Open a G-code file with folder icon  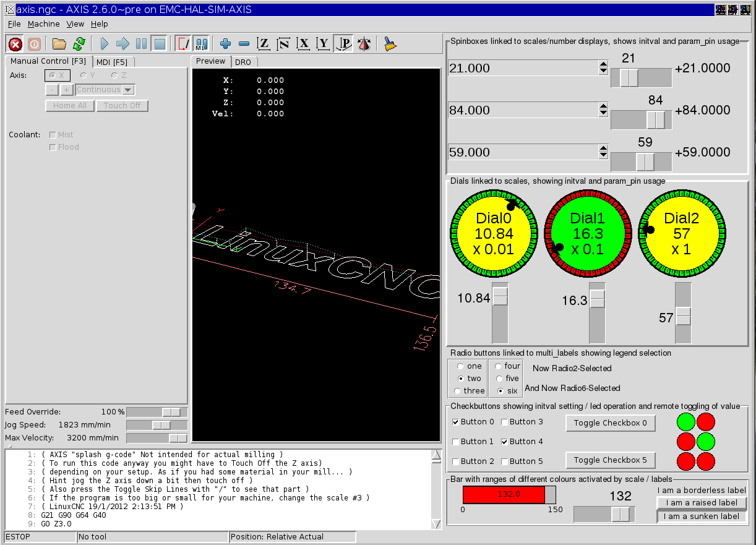[x=59, y=44]
